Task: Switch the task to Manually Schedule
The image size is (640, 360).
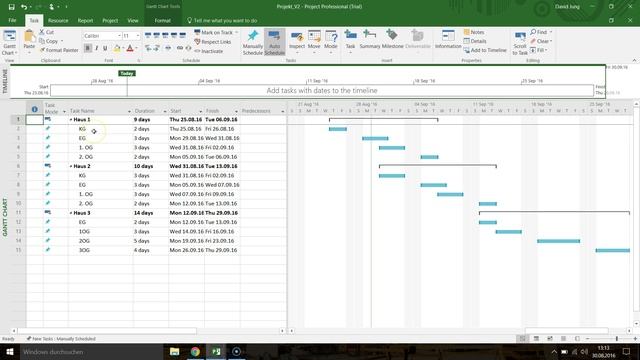Action: [253, 42]
